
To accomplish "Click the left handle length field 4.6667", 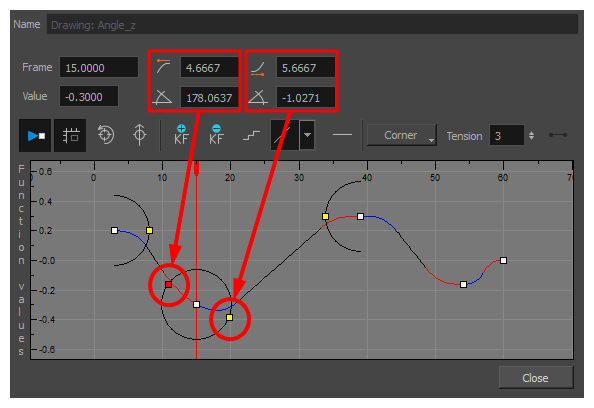I will 209,67.
